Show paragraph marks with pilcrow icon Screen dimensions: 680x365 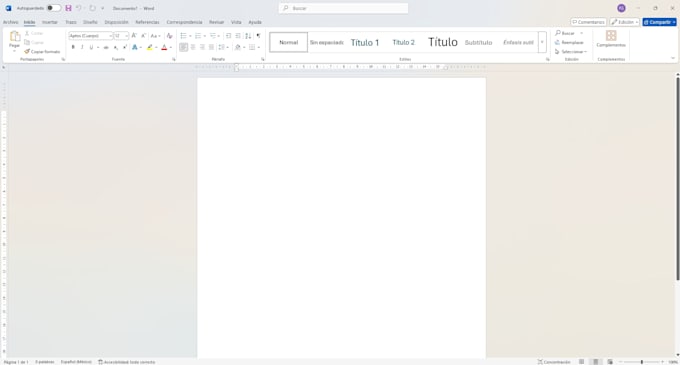coord(258,36)
